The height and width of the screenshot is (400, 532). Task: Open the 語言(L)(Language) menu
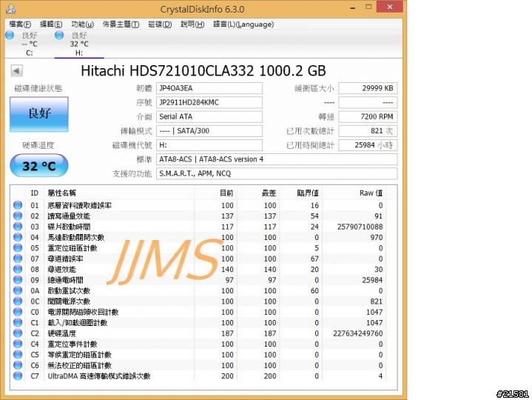pos(243,24)
